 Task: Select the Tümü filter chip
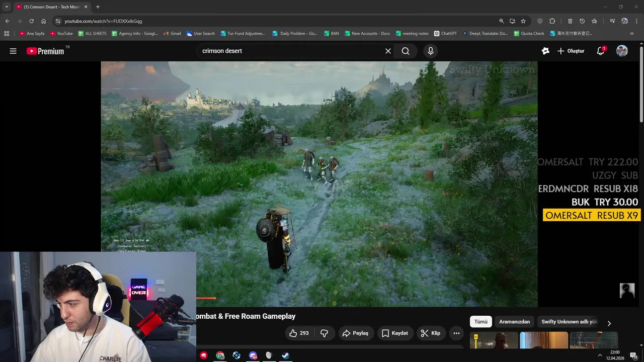coord(480,322)
